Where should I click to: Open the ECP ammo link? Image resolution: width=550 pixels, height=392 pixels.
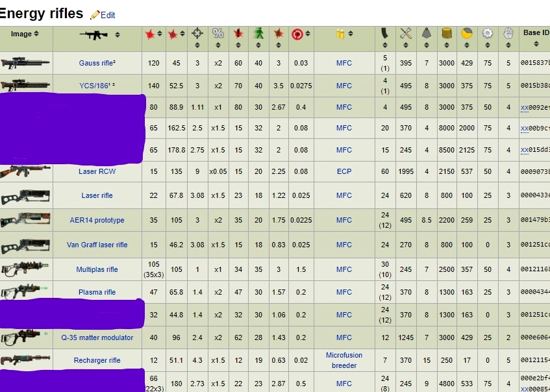(x=344, y=172)
